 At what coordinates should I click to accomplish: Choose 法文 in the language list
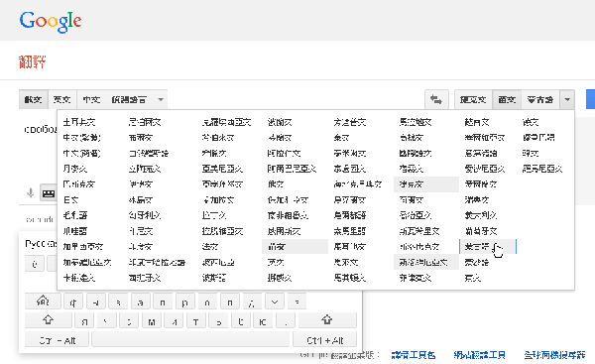pos(210,247)
